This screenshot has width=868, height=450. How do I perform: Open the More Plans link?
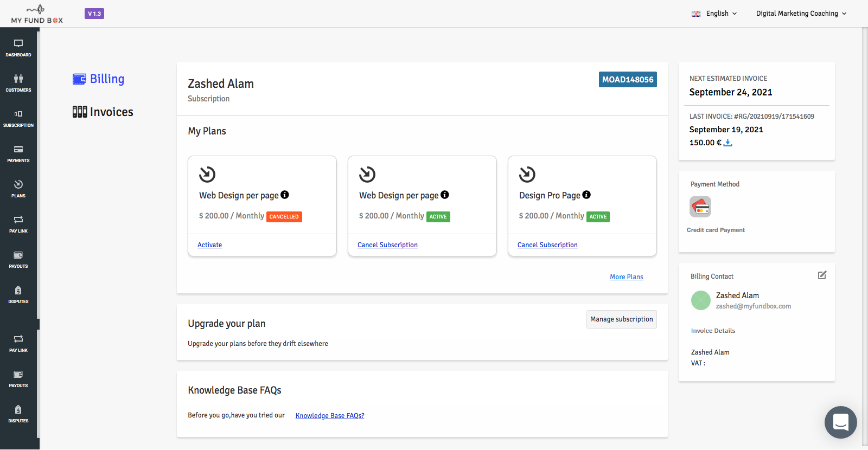(x=627, y=277)
